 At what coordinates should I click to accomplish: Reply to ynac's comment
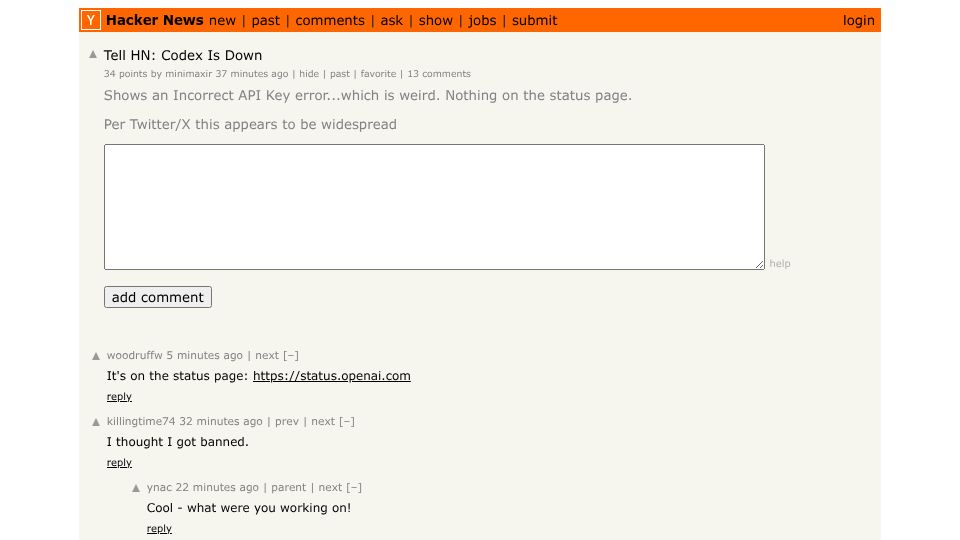point(159,529)
